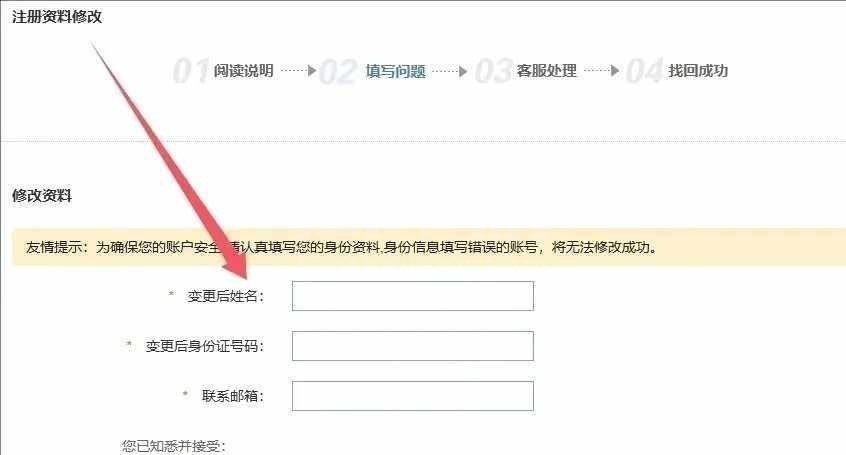846x455 pixels.
Task: Click the 变更后姓名 input field
Action: coord(413,296)
